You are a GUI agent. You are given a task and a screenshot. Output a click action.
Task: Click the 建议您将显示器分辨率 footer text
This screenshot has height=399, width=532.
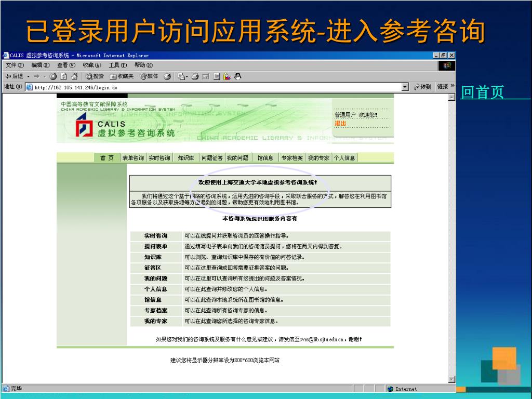(224, 361)
